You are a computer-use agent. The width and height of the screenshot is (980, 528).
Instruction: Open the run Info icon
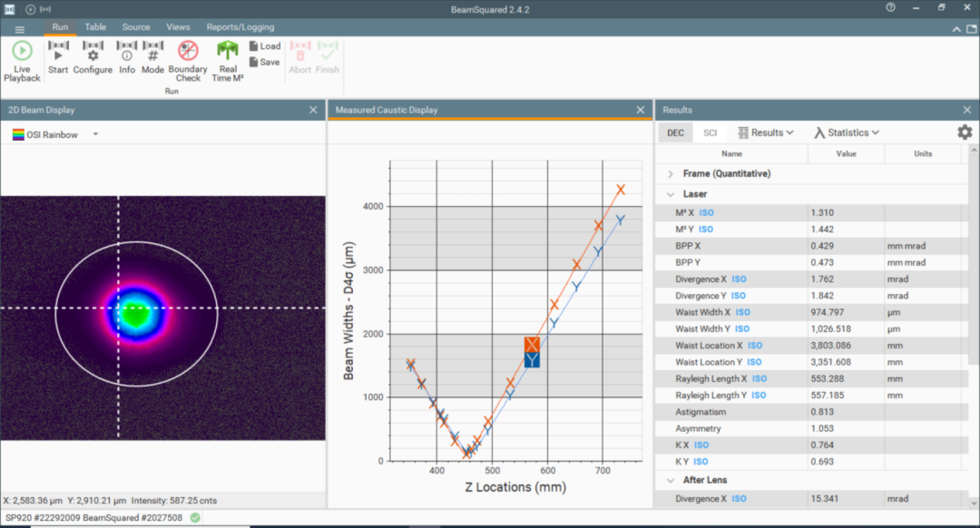[127, 57]
